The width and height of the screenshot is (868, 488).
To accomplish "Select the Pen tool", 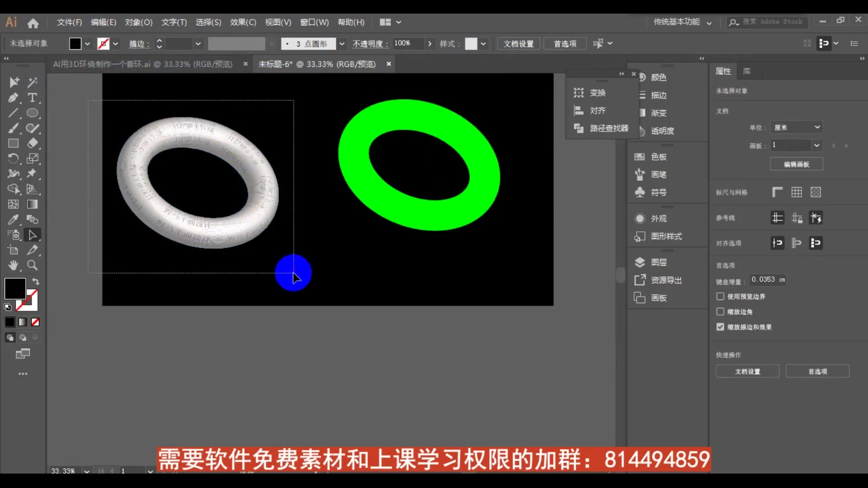I will coord(13,98).
